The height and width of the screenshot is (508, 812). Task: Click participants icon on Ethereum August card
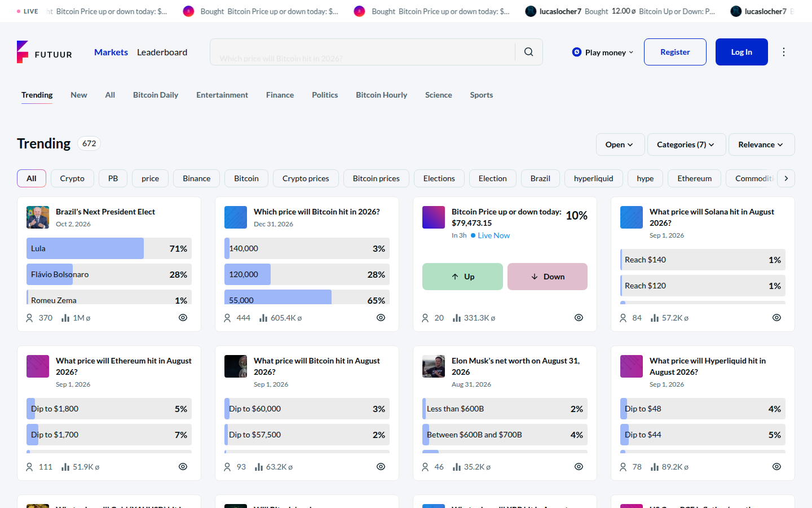[29, 467]
